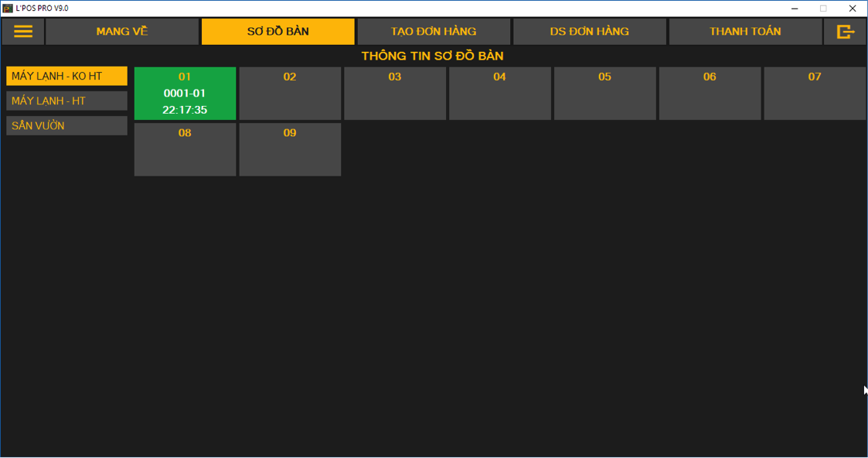Open the hamburger navigation menu
This screenshot has width=868, height=458.
(x=24, y=31)
